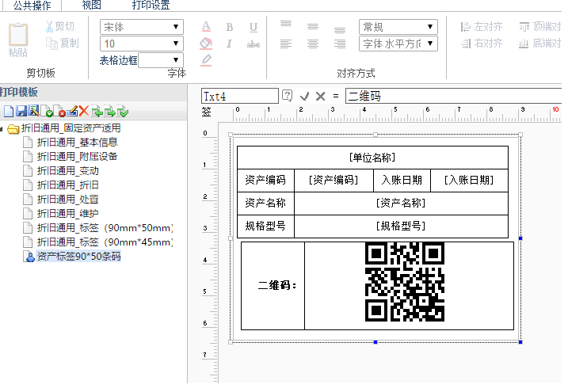
Task: Open the 视图 ribbon tab
Action: [91, 5]
